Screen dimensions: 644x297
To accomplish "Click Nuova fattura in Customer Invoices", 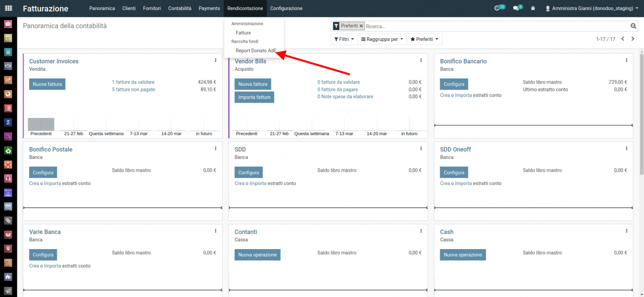I will (x=47, y=84).
